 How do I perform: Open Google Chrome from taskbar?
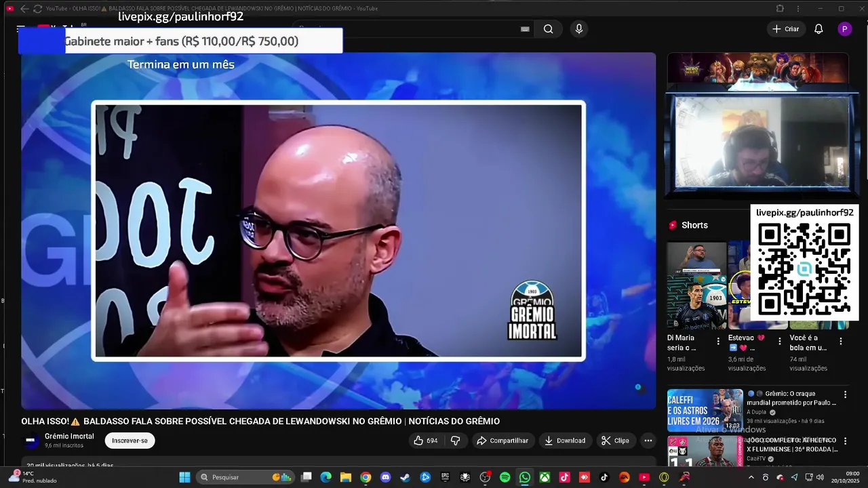click(366, 477)
